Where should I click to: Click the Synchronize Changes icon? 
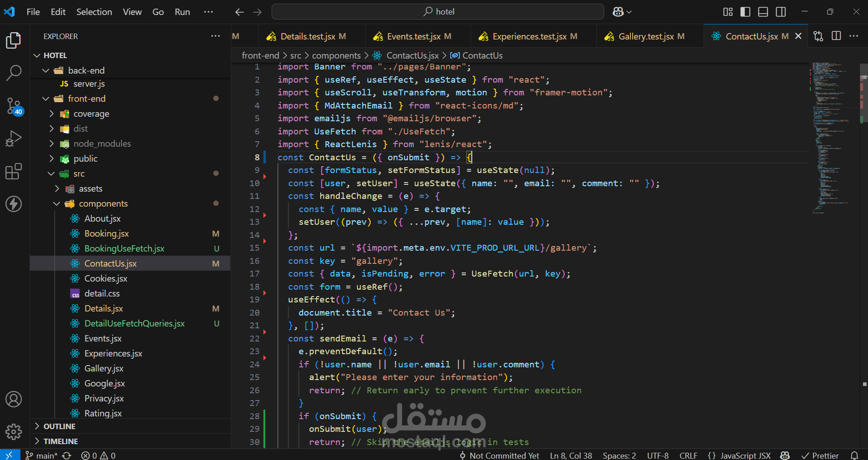pyautogui.click(x=67, y=455)
